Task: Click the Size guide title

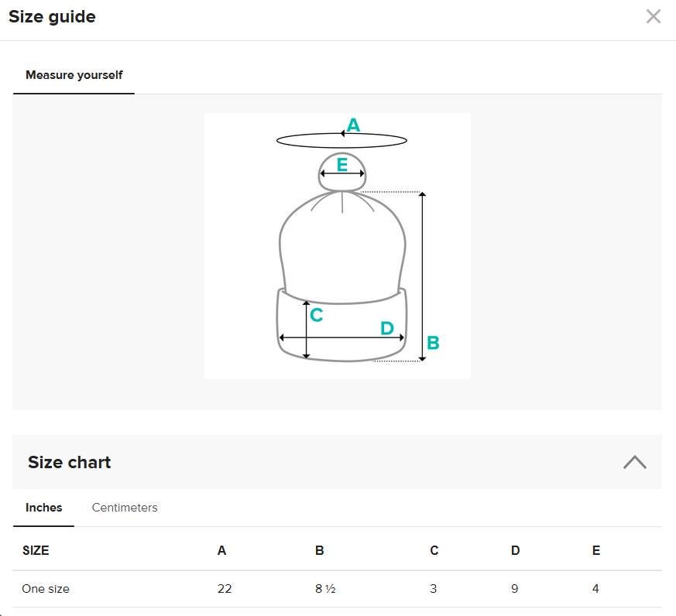Action: click(52, 16)
